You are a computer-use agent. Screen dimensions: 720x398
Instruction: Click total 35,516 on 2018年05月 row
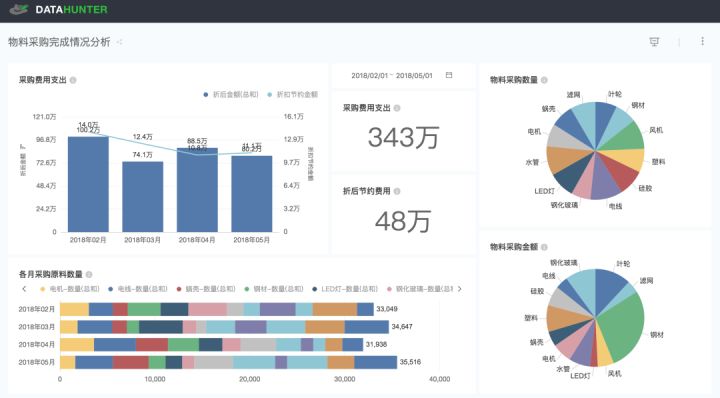pyautogui.click(x=410, y=362)
